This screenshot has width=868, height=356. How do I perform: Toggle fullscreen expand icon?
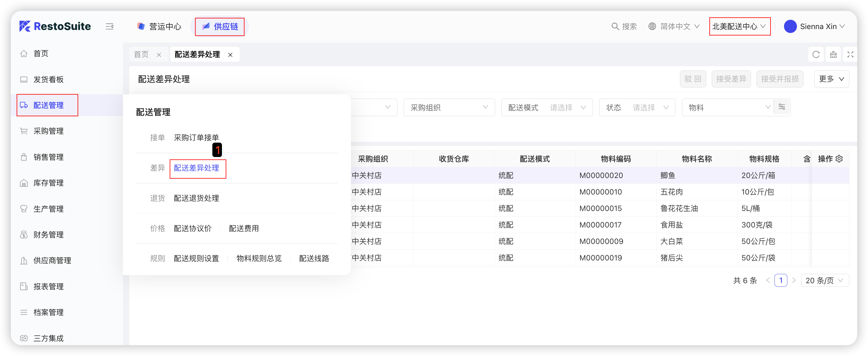850,55
